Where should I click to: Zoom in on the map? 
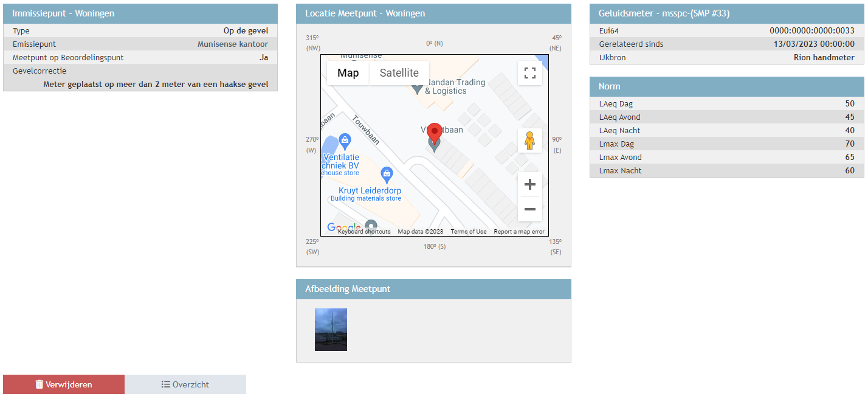coord(529,184)
